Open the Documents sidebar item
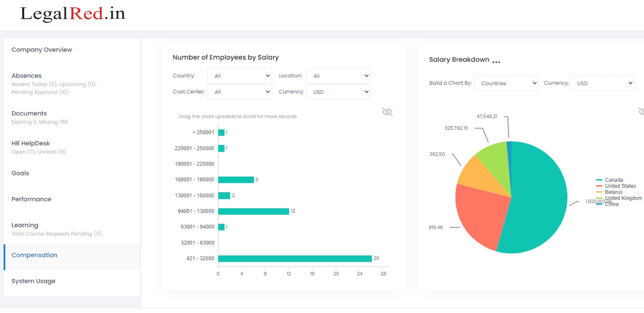 point(29,113)
